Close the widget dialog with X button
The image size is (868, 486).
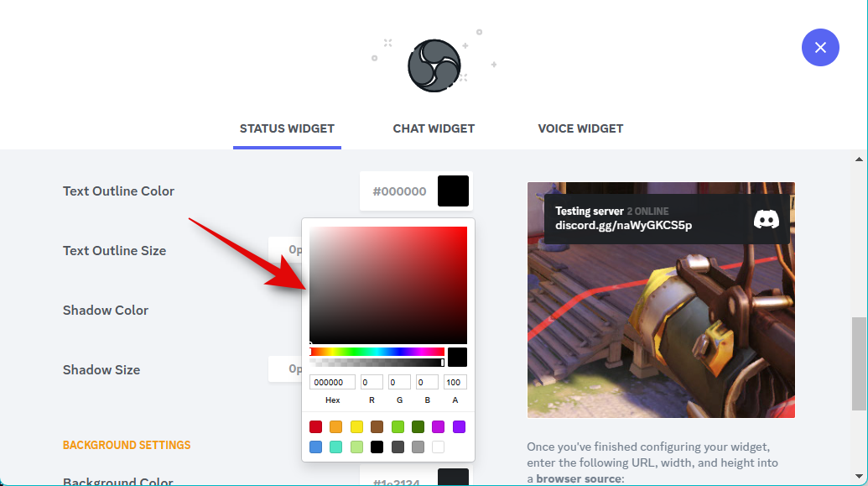(x=820, y=48)
